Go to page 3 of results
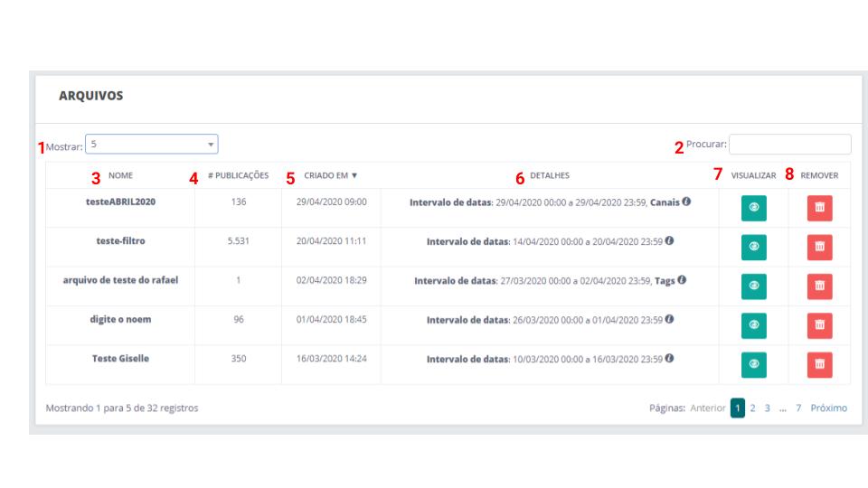The width and height of the screenshot is (868, 488). pos(767,408)
